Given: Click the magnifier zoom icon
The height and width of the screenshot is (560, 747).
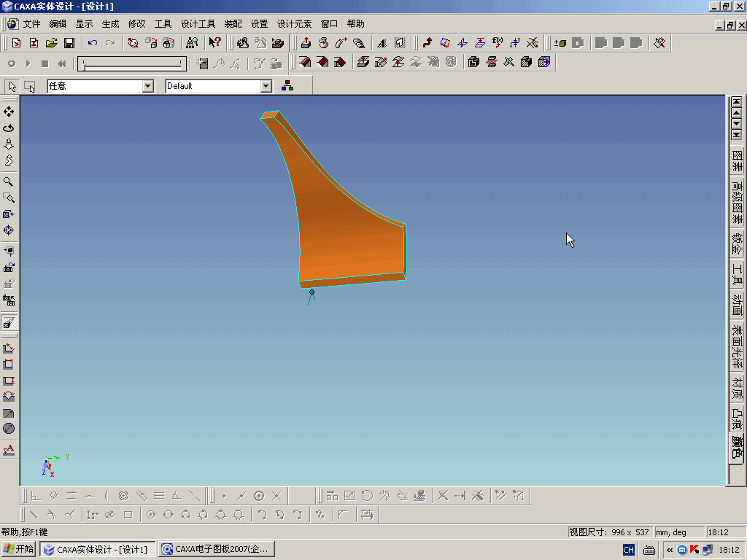Looking at the screenshot, I should (x=9, y=182).
